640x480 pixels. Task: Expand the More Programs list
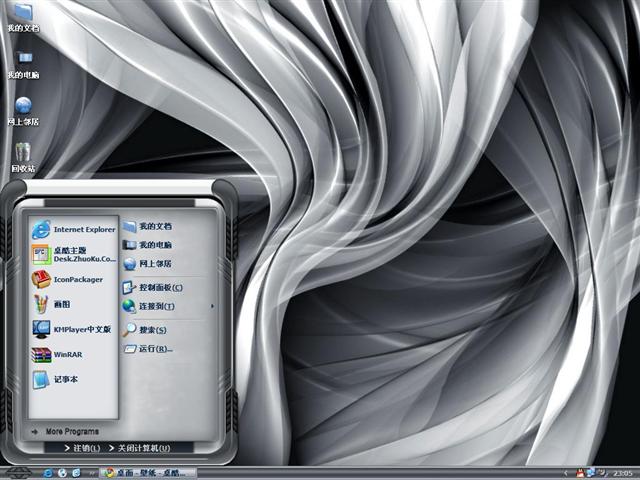point(71,432)
